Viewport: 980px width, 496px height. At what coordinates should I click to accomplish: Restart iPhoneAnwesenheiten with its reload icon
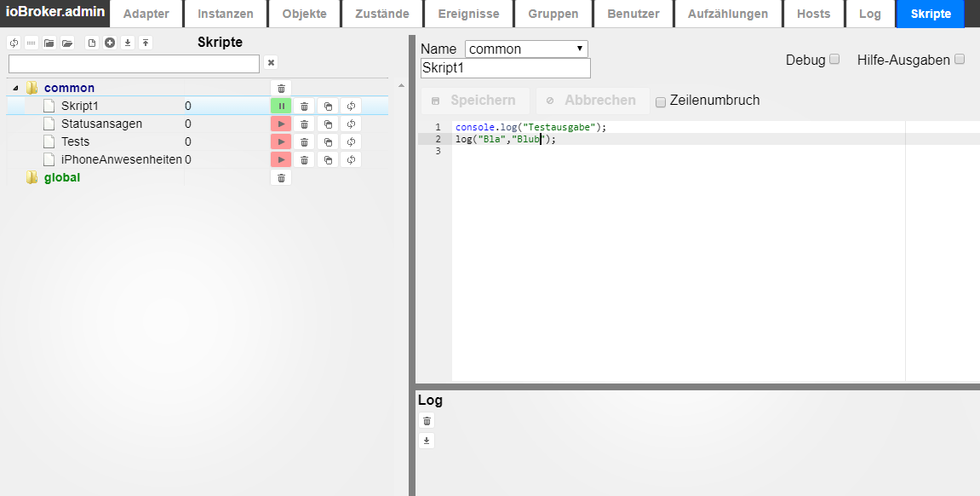coord(352,159)
